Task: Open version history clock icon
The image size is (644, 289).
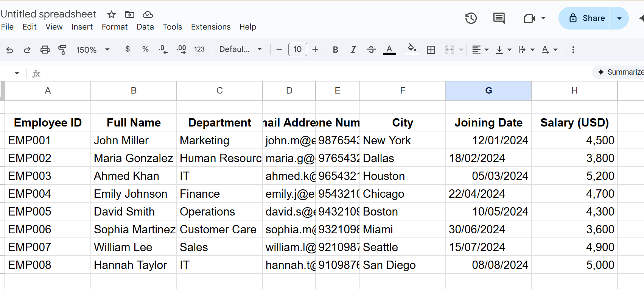Action: (x=471, y=18)
